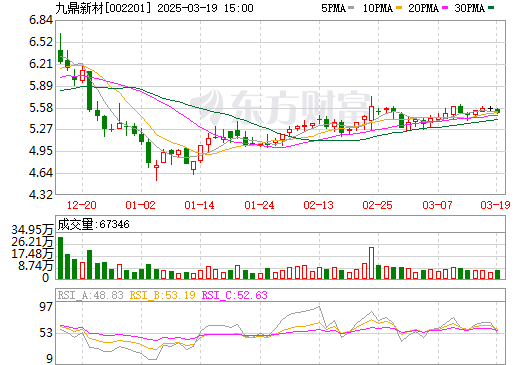Select the 01-02 date axis label

tap(141, 205)
